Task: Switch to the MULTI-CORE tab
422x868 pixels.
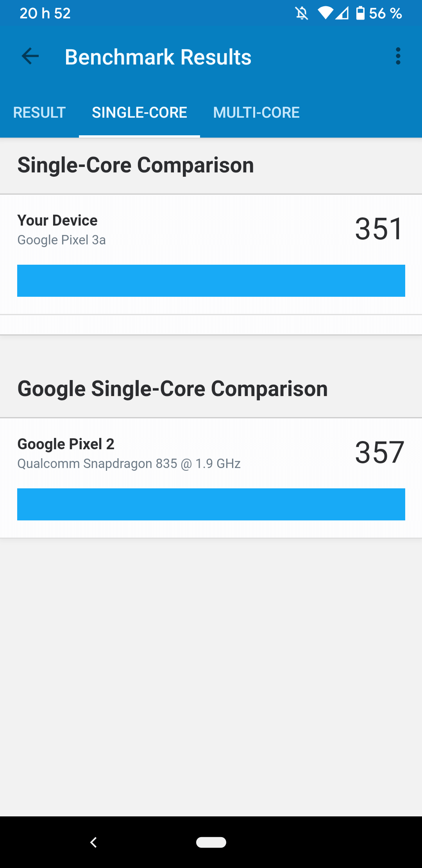Action: click(256, 113)
